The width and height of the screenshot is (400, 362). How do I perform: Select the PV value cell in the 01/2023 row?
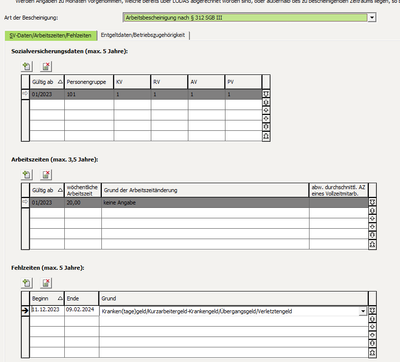tap(243, 94)
